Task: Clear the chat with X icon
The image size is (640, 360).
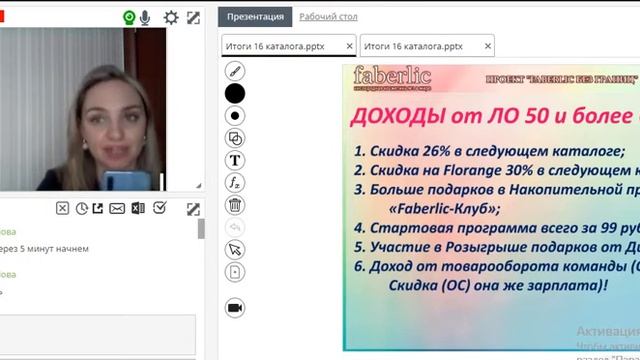Action: [62, 209]
